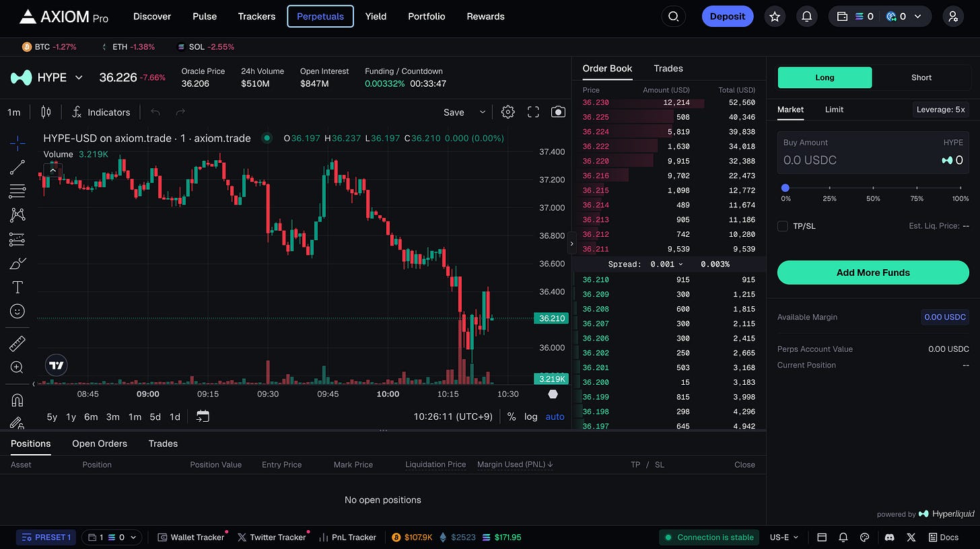Expand the HYPE market selector dropdown
The image size is (980, 549).
pos(79,77)
